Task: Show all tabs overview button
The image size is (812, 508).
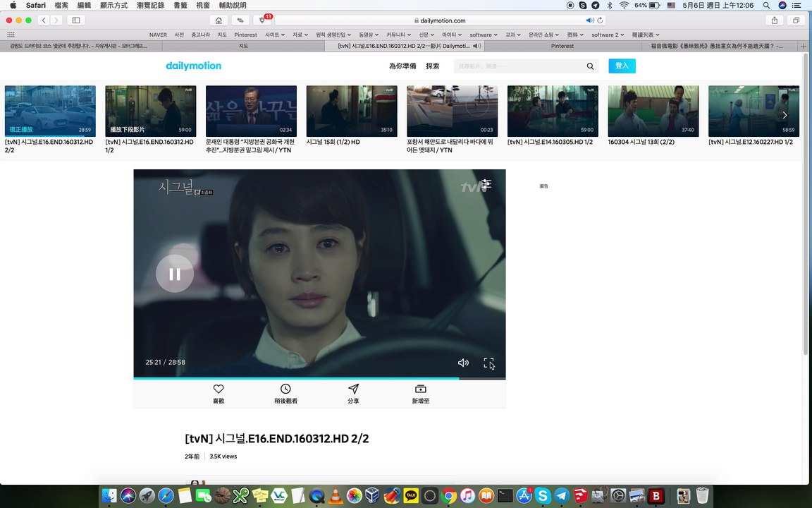Action: [796, 20]
